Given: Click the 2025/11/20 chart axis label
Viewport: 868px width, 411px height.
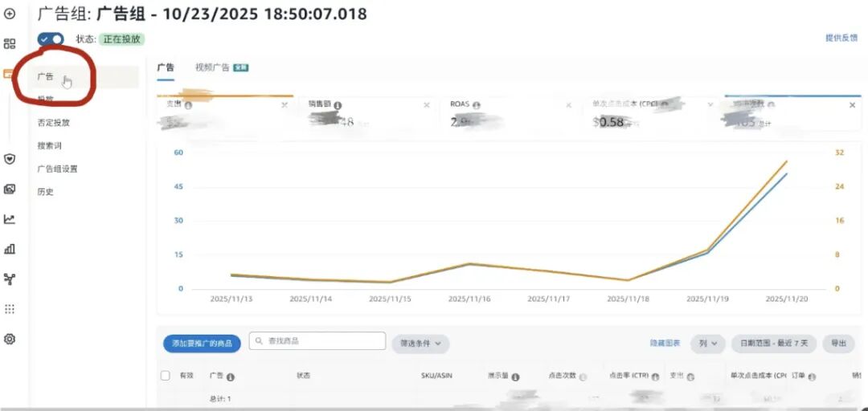Looking at the screenshot, I should (x=787, y=299).
